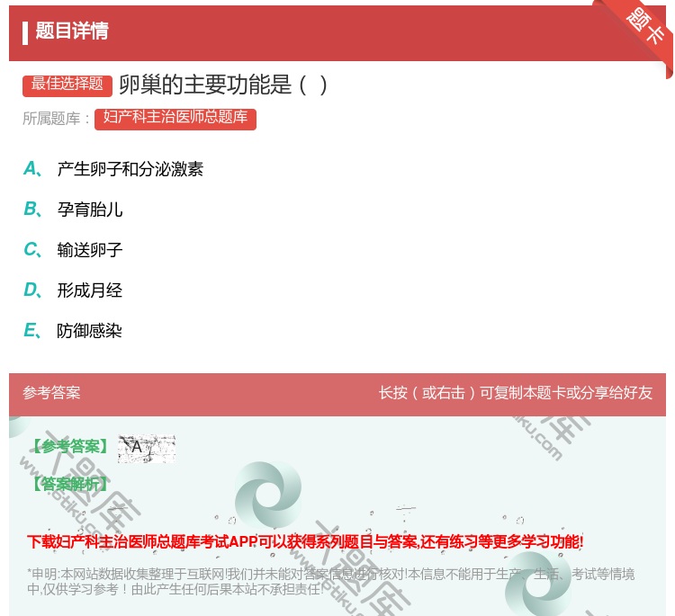
Task: Pick the answer text 输送卵子
Action: pos(90,250)
